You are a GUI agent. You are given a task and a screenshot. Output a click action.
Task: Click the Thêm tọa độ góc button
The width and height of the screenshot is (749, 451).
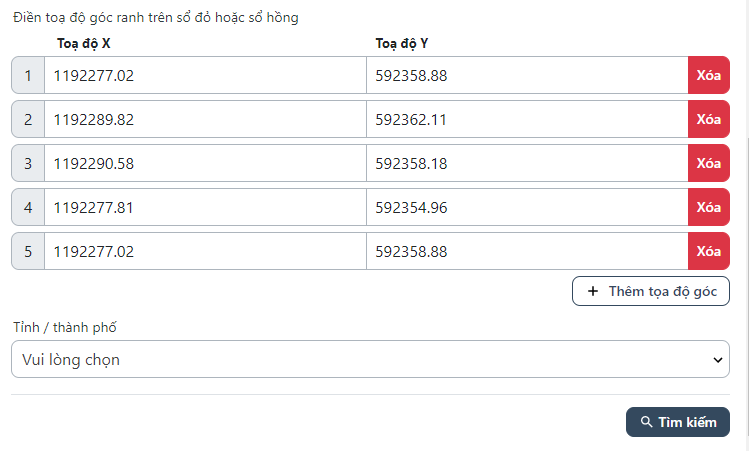point(651,291)
